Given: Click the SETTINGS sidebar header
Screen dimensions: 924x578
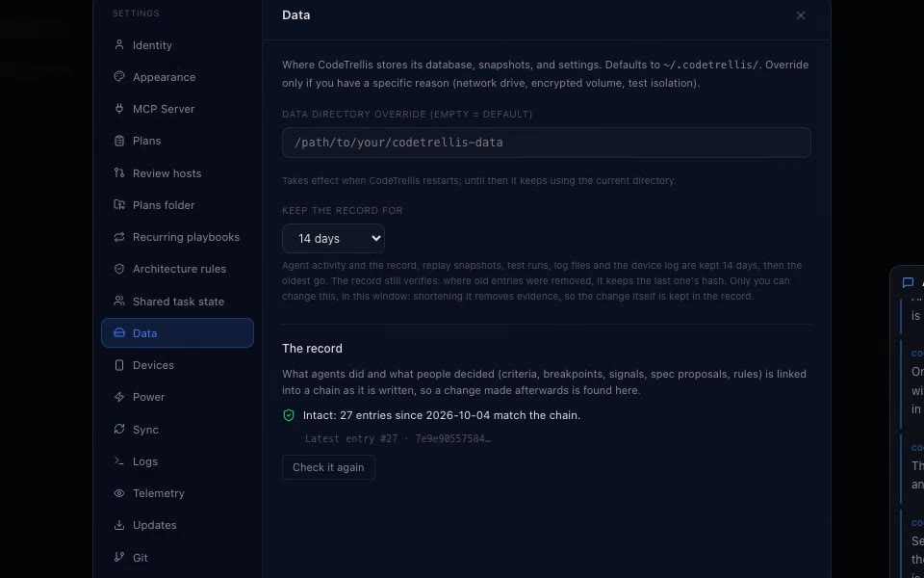Looking at the screenshot, I should [136, 13].
